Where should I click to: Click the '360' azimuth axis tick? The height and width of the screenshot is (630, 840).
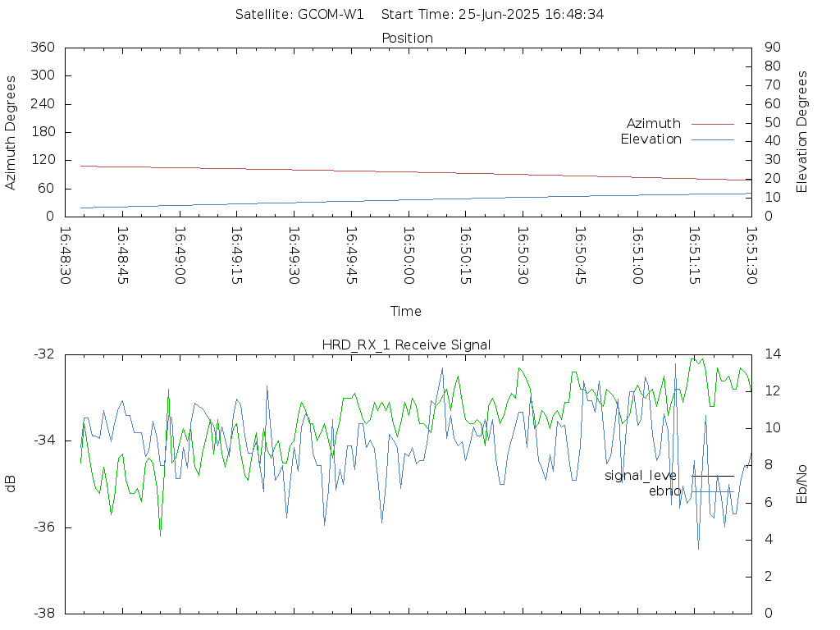pyautogui.click(x=43, y=47)
